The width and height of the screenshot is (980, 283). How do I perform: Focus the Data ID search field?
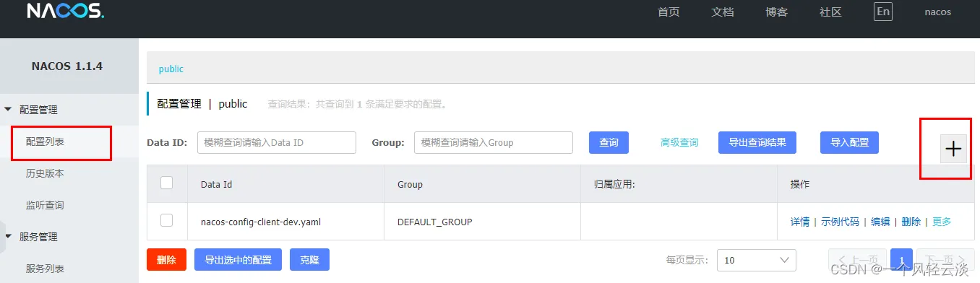pos(277,142)
